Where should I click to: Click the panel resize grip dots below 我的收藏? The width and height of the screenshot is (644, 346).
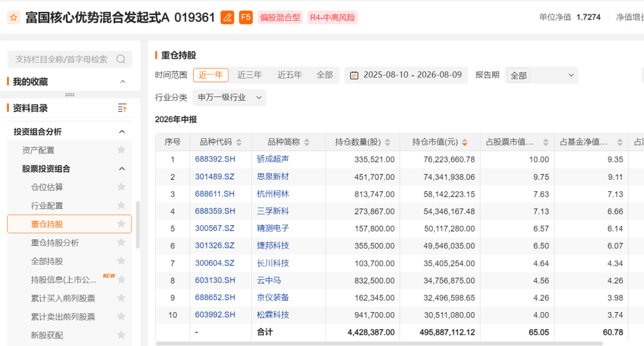(x=70, y=95)
